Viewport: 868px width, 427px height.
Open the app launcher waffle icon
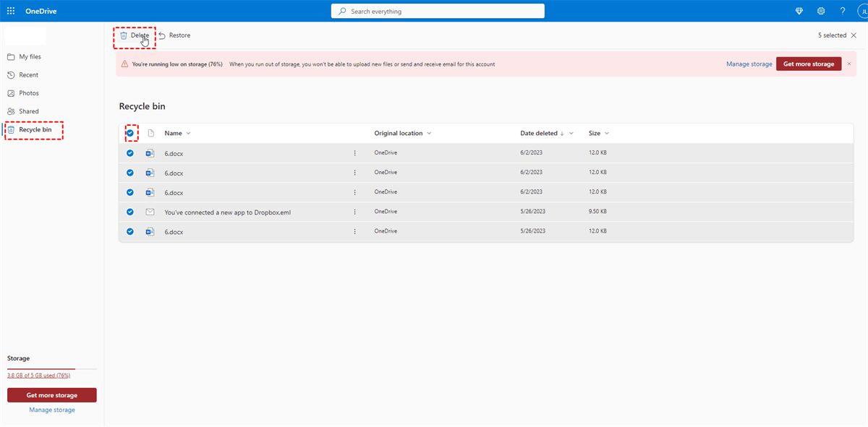[x=11, y=11]
